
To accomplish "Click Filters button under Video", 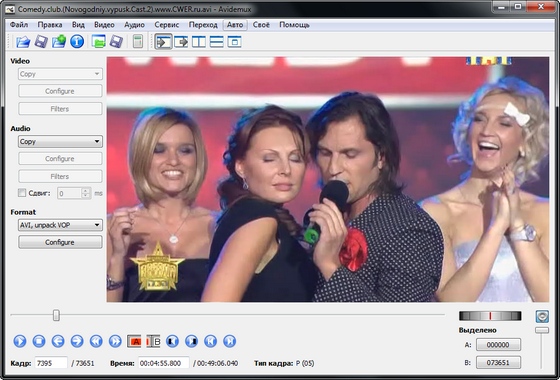I will click(x=60, y=109).
